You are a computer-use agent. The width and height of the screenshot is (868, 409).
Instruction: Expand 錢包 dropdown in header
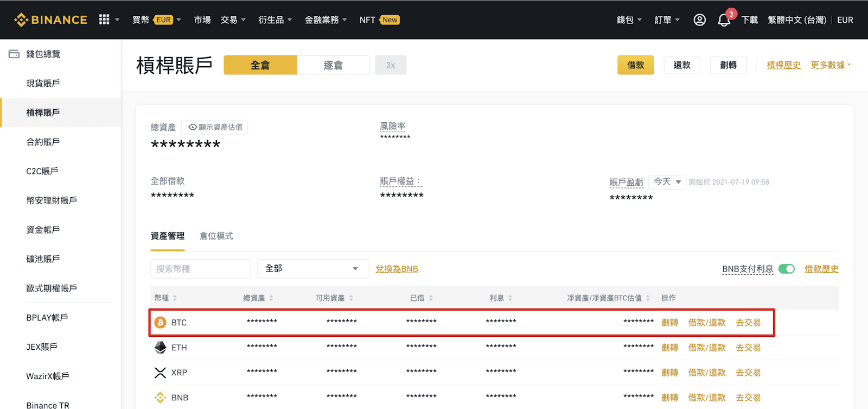pos(629,20)
